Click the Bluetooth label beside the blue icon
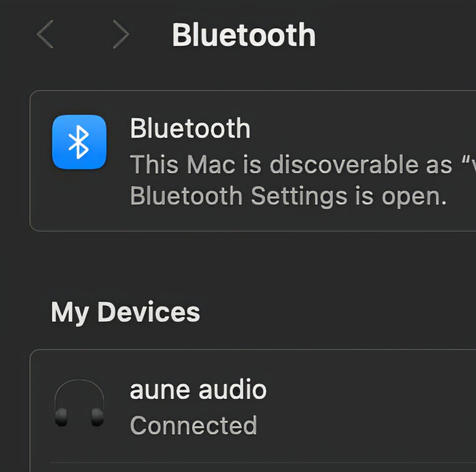The image size is (476, 472). 190,129
